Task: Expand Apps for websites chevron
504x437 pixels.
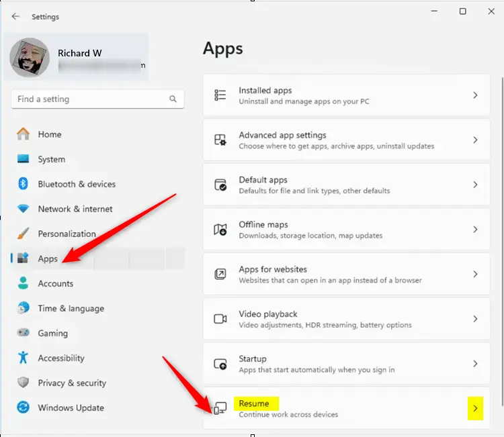Action: click(475, 274)
